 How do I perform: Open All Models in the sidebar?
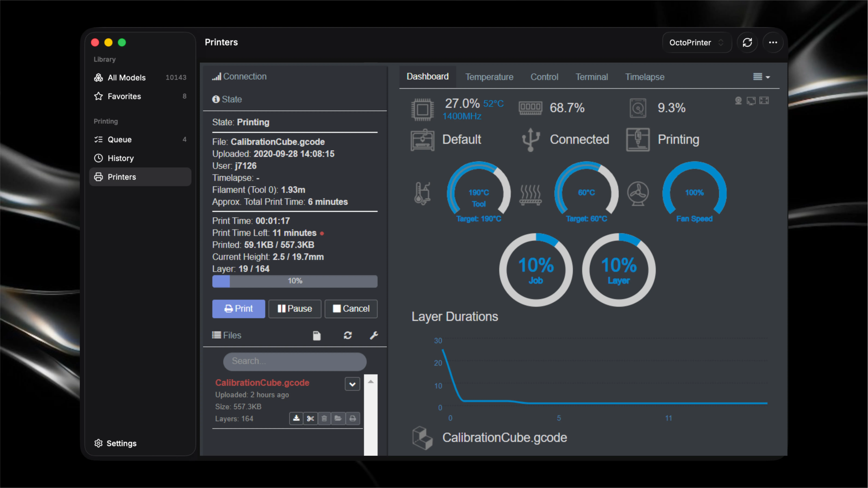(140, 77)
